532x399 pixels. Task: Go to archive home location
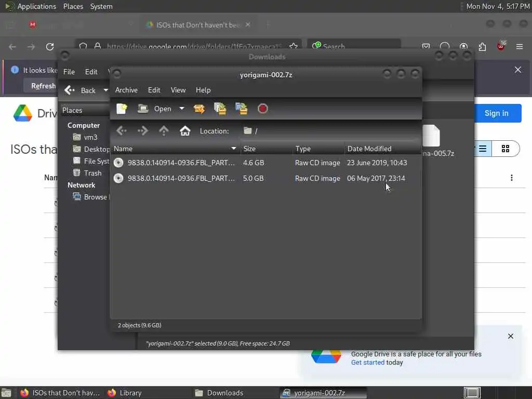point(185,130)
